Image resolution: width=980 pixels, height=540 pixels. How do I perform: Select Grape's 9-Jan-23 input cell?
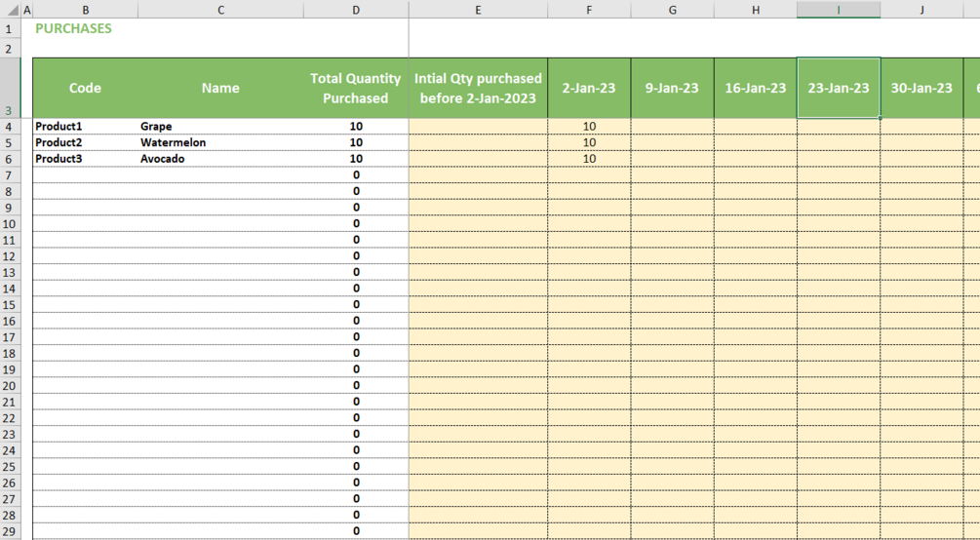[x=672, y=127]
